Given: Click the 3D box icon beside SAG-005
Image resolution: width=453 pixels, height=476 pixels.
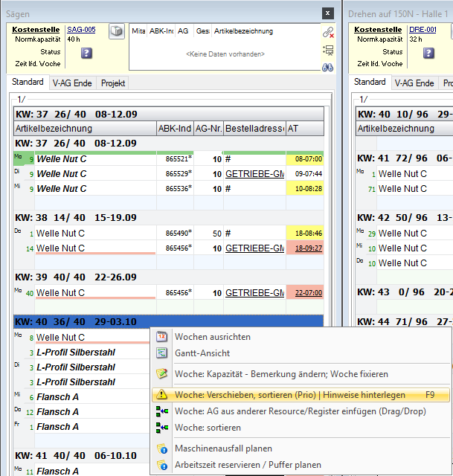Looking at the screenshot, I should pyautogui.click(x=116, y=31).
